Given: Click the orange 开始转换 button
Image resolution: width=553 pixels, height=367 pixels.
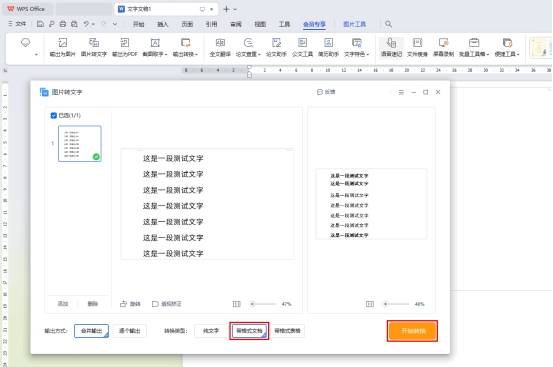Looking at the screenshot, I should pyautogui.click(x=413, y=331).
